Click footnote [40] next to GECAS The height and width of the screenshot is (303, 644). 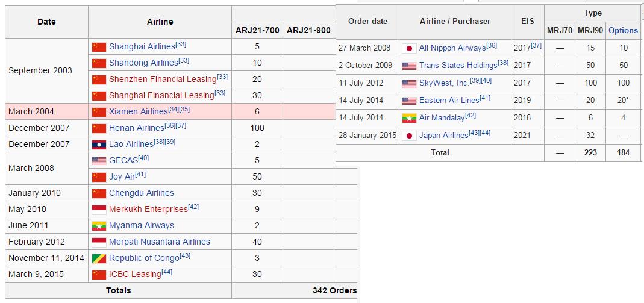pyautogui.click(x=144, y=158)
